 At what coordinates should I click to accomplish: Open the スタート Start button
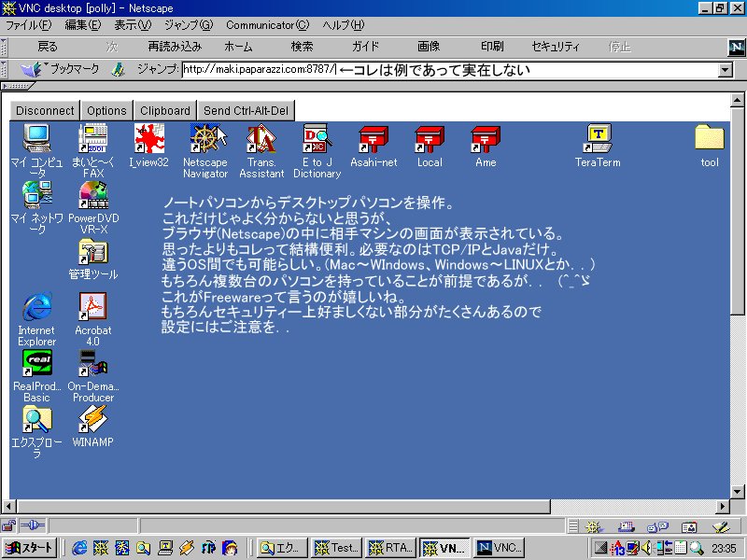30,548
